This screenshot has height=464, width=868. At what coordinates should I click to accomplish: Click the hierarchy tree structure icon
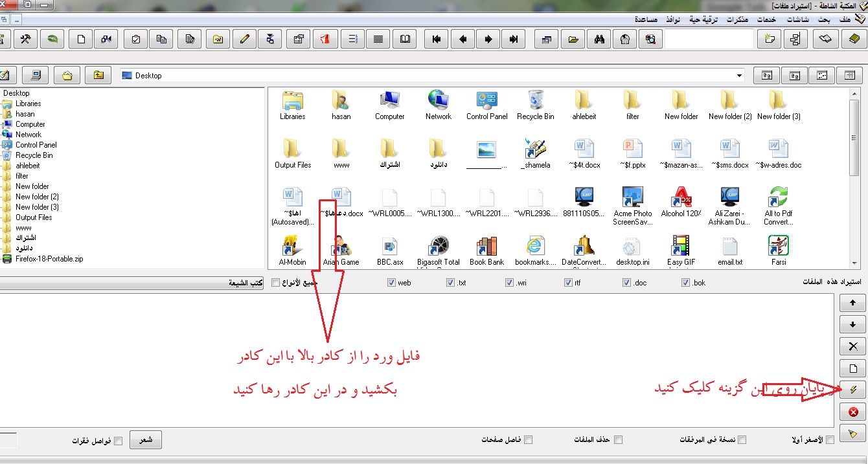click(795, 39)
